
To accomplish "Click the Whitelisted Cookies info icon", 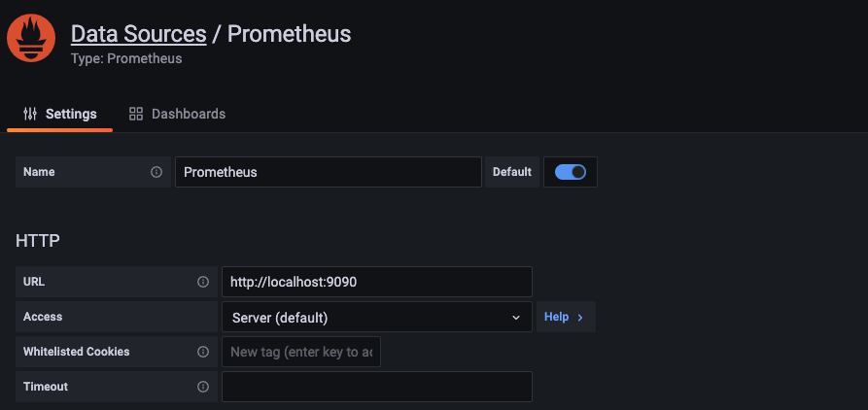I will click(203, 352).
